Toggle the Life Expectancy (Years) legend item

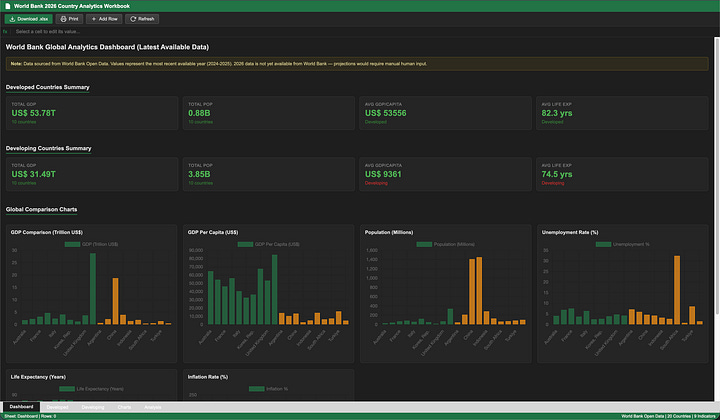[x=91, y=389]
